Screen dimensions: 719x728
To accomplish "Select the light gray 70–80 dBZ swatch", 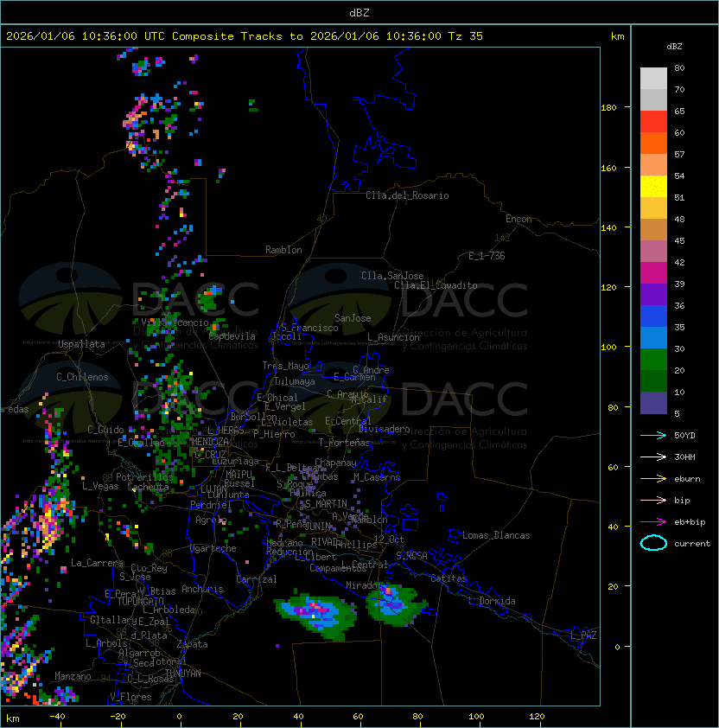I will [653, 79].
